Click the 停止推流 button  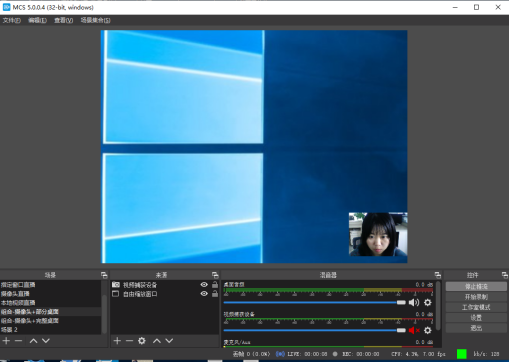tap(476, 286)
